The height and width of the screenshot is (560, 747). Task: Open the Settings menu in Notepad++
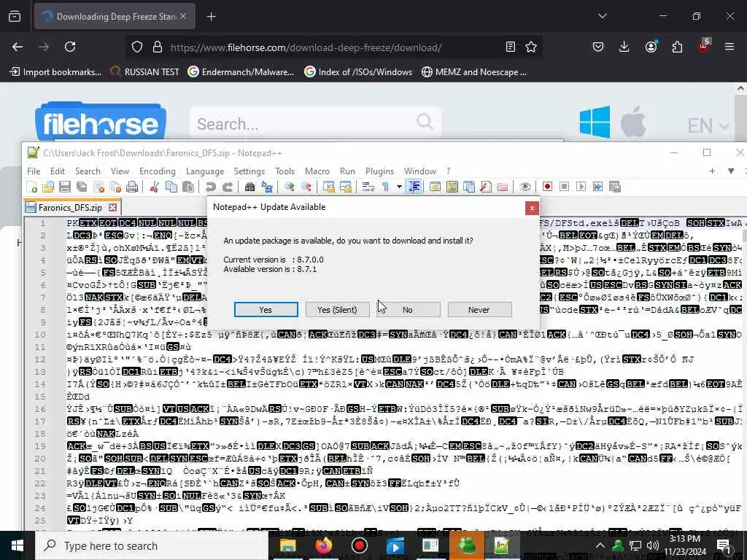pyautogui.click(x=249, y=171)
